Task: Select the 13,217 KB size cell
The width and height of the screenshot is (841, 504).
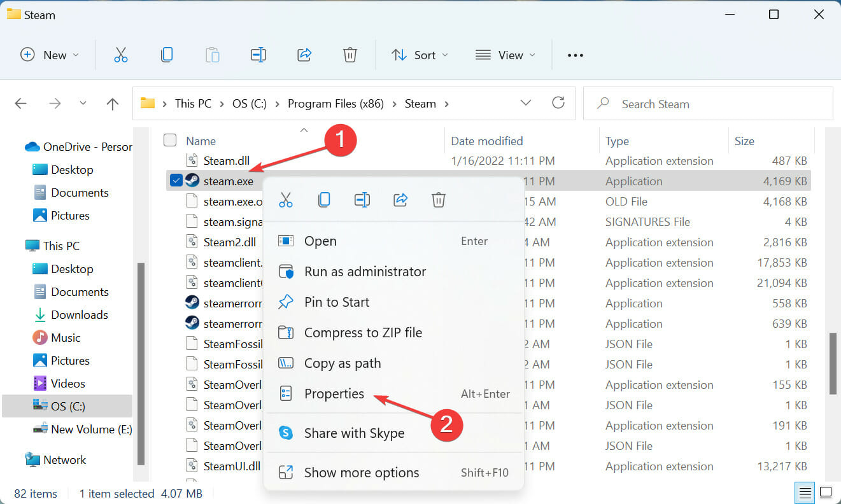Action: tap(782, 466)
